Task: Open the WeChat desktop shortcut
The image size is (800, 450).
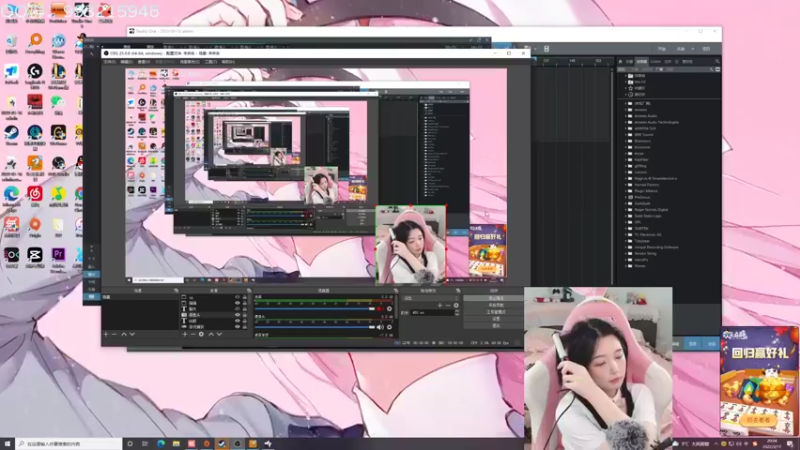Action: tap(58, 105)
